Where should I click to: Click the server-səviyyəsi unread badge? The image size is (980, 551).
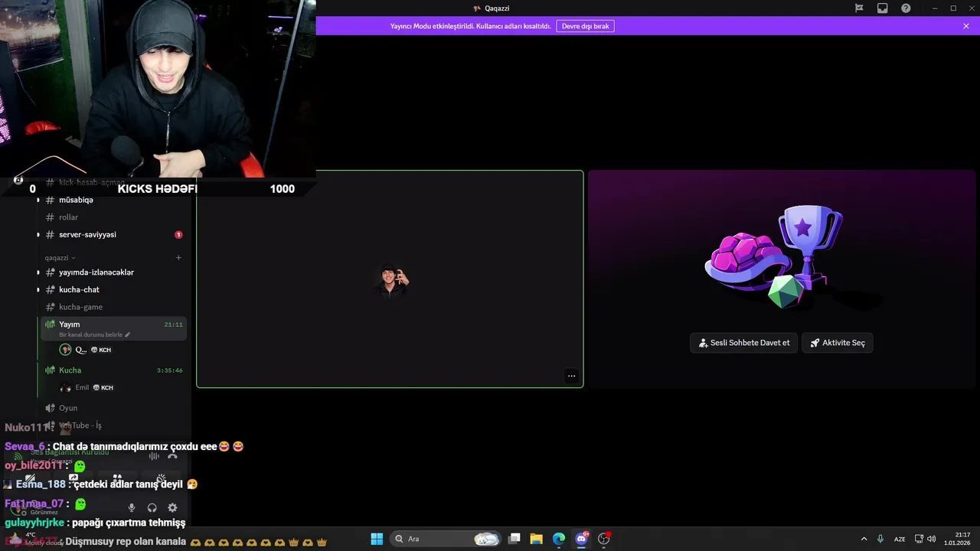click(178, 234)
